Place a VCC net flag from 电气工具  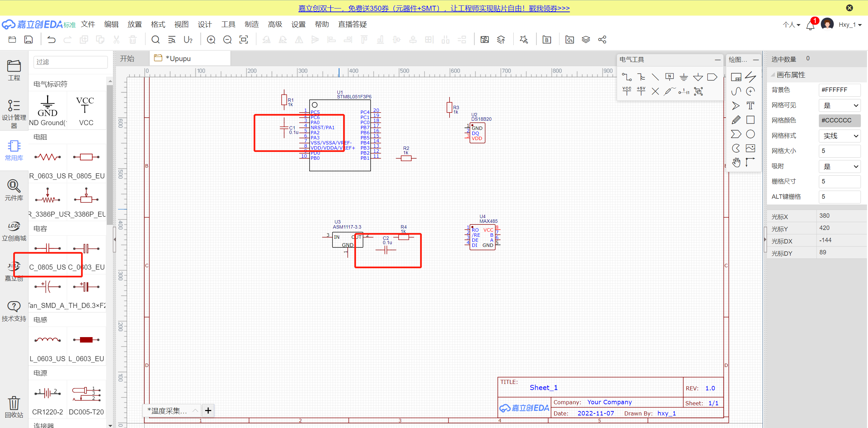[627, 91]
